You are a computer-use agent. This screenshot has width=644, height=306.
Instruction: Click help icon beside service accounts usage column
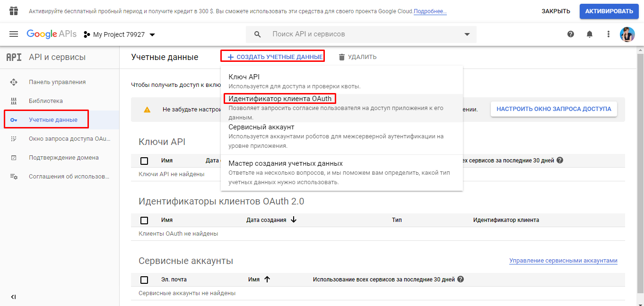pyautogui.click(x=461, y=279)
